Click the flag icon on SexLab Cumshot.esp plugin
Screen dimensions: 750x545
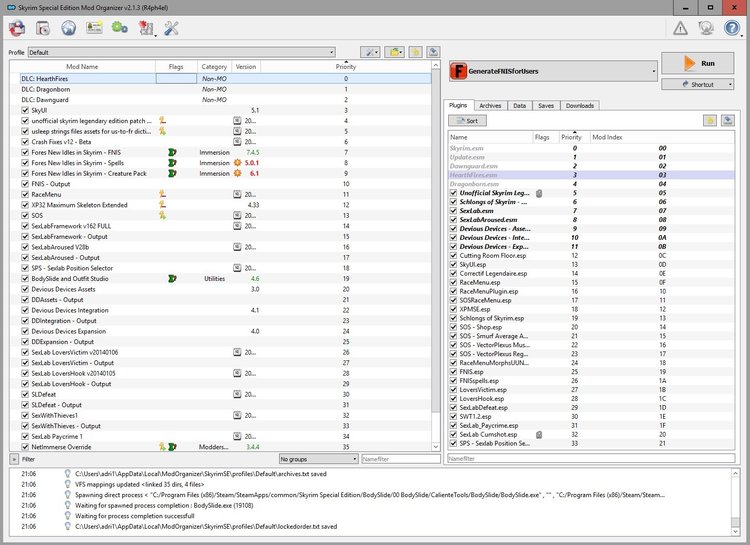[539, 434]
